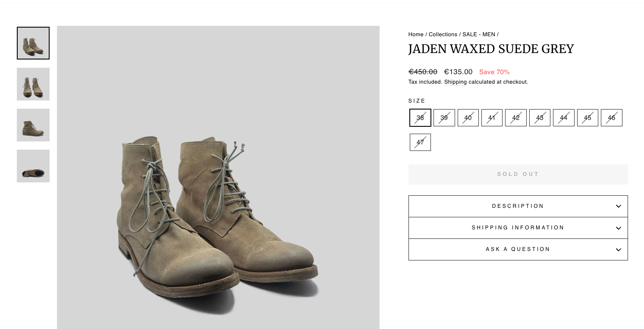Select size 44
This screenshot has height=329, width=644.
[x=564, y=118]
